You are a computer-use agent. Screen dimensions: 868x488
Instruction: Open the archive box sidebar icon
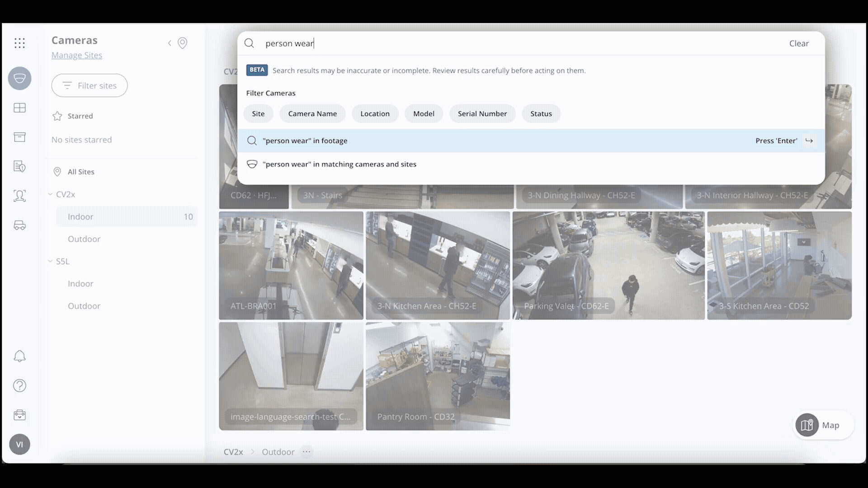click(20, 137)
